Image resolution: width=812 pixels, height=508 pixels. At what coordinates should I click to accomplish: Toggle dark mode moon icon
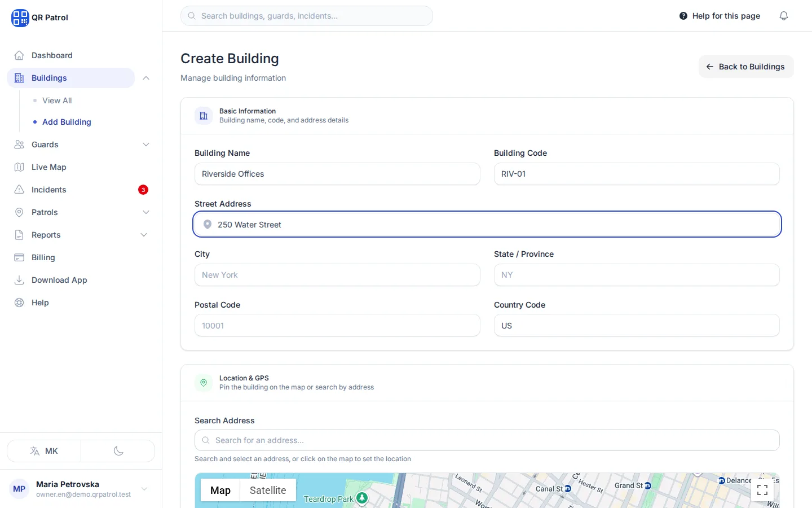point(118,451)
